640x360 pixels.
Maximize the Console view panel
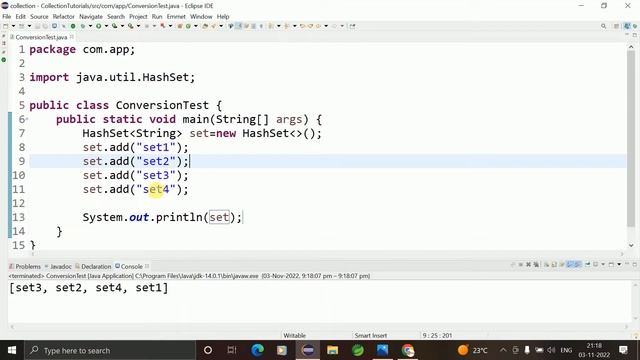tap(635, 264)
